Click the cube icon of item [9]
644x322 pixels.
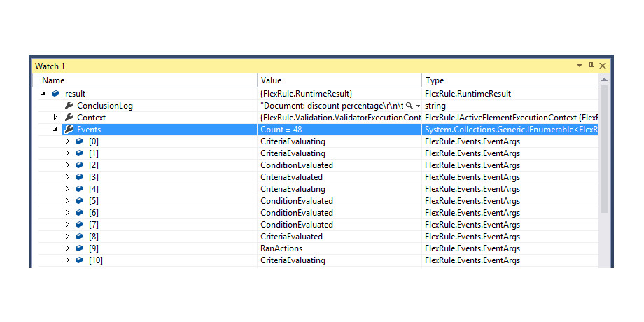point(79,248)
